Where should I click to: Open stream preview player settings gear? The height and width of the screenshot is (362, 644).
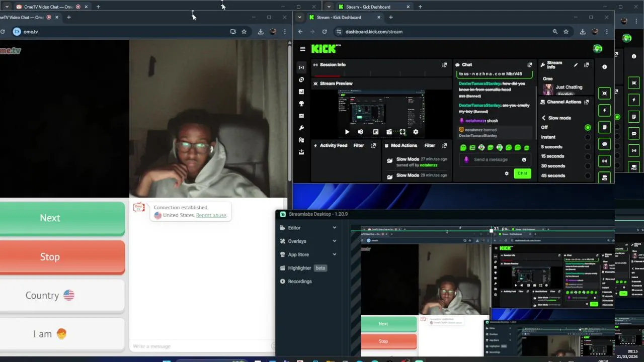[416, 132]
